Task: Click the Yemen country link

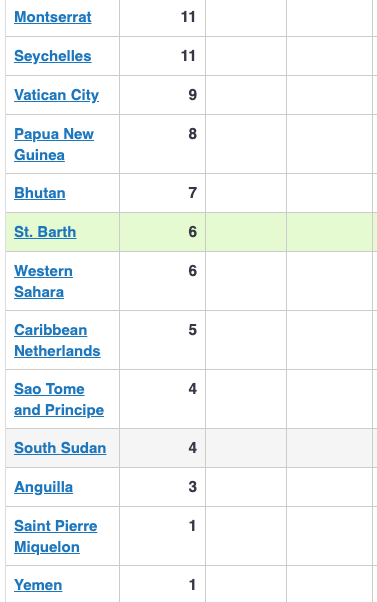Action: [x=38, y=585]
